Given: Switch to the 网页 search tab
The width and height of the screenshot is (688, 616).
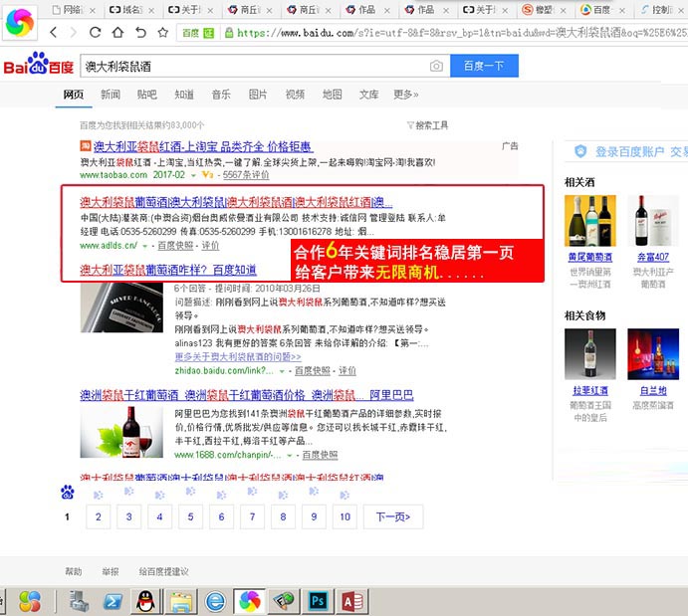Looking at the screenshot, I should 74,95.
